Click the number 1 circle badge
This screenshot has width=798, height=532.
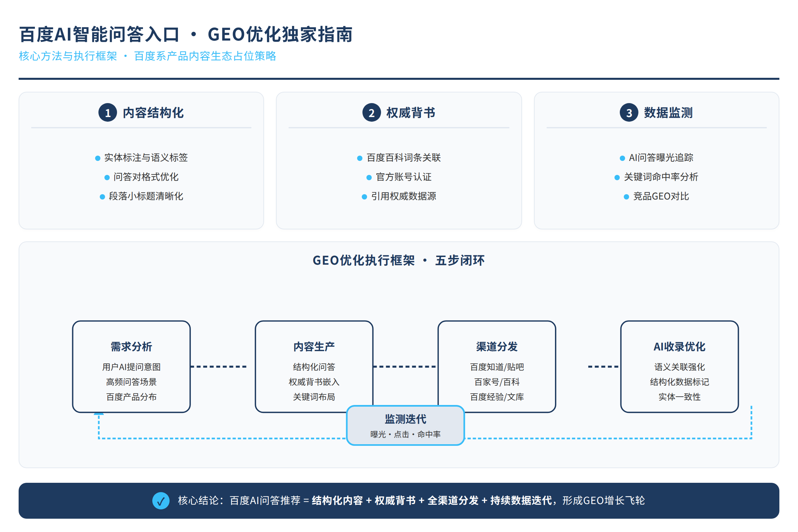click(107, 113)
